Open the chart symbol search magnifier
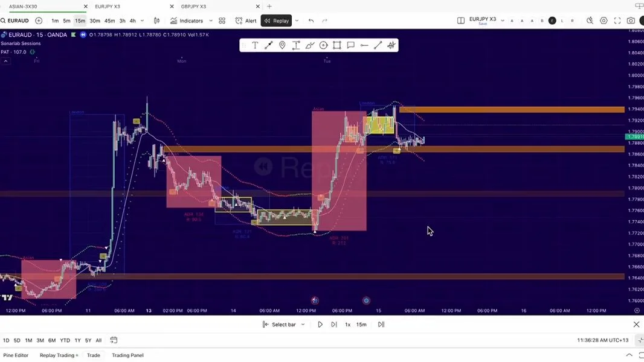The height and width of the screenshot is (362, 644). tap(4, 20)
